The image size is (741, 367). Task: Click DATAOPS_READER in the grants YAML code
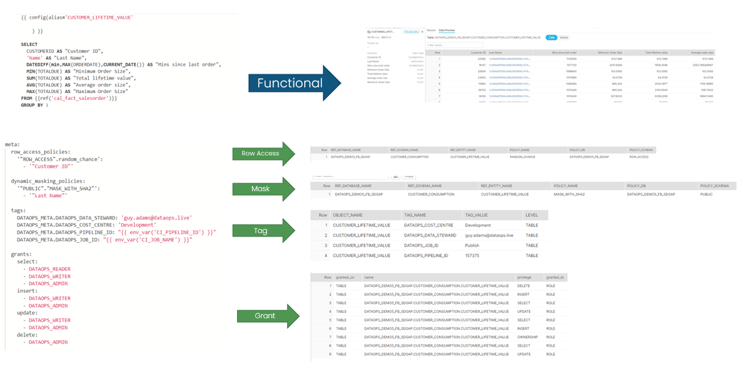pyautogui.click(x=50, y=269)
